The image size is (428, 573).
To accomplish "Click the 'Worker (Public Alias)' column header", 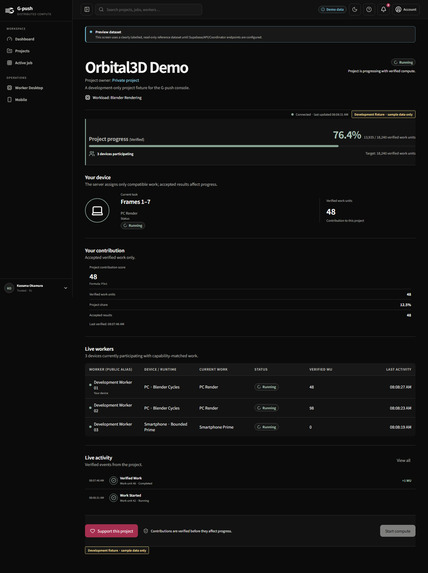I will (110, 369).
